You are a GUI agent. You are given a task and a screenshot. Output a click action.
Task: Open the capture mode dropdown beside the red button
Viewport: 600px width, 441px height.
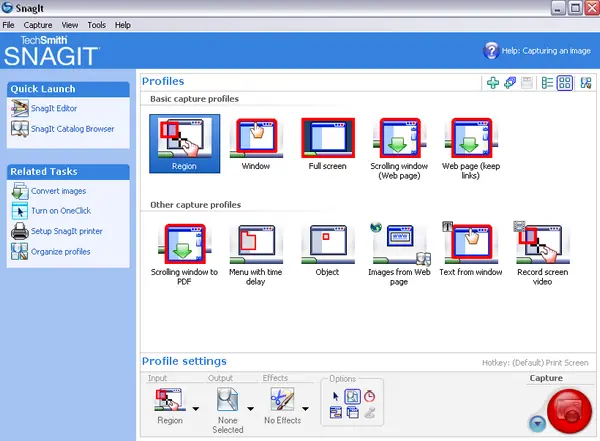pyautogui.click(x=538, y=423)
